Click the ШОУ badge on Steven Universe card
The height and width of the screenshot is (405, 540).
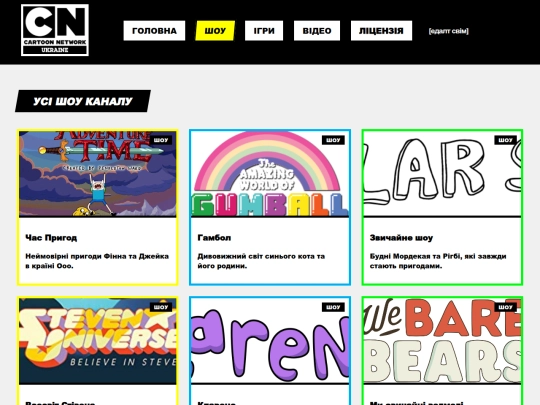click(161, 307)
